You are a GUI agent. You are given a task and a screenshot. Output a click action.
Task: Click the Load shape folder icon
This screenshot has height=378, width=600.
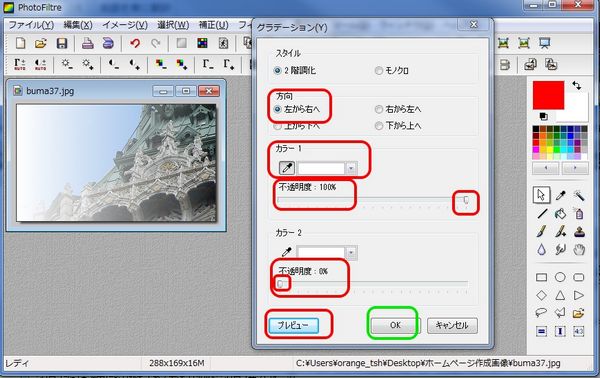[579, 313]
